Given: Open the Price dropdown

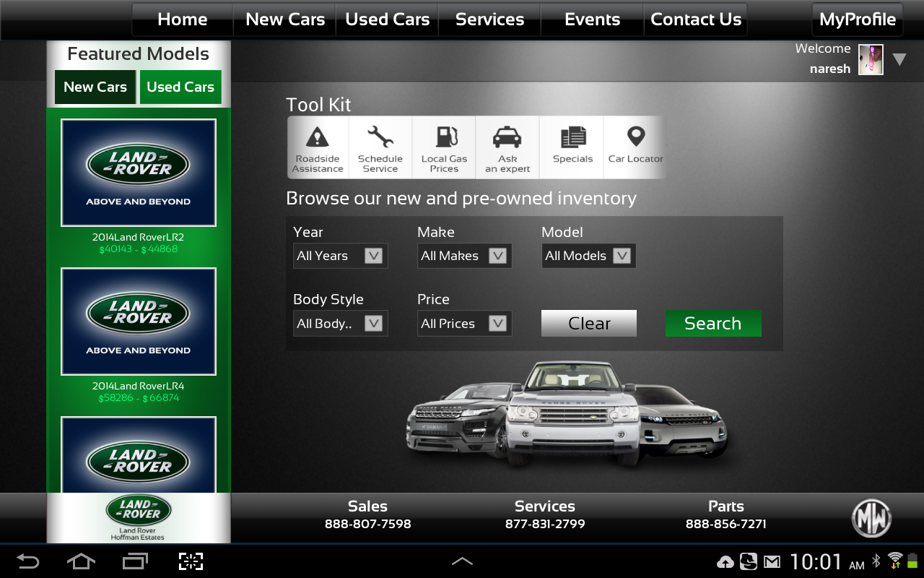Looking at the screenshot, I should click(x=464, y=324).
